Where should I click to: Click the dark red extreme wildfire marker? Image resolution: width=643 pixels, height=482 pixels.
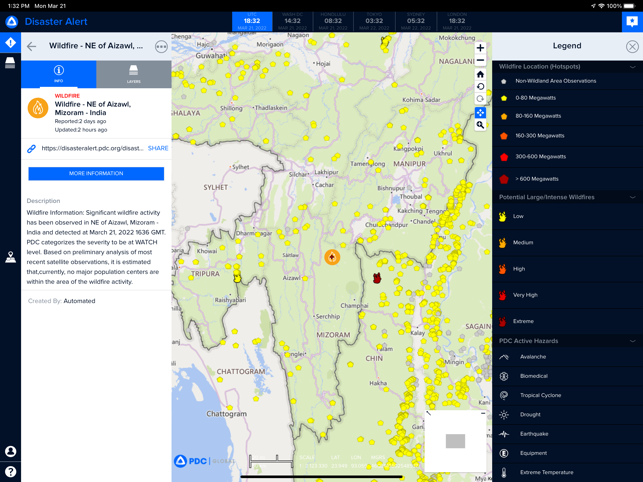(377, 278)
